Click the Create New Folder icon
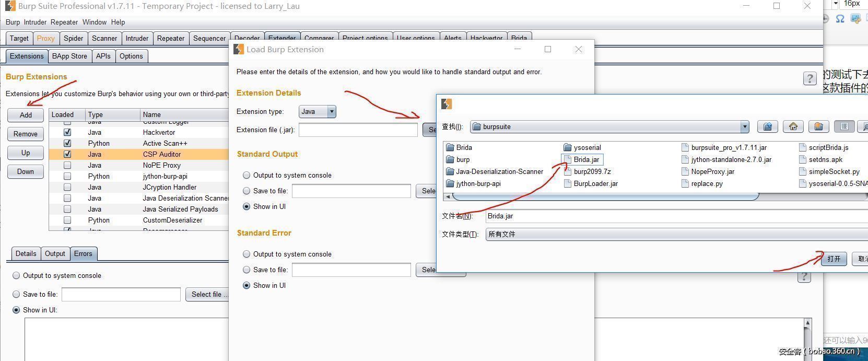 click(818, 126)
